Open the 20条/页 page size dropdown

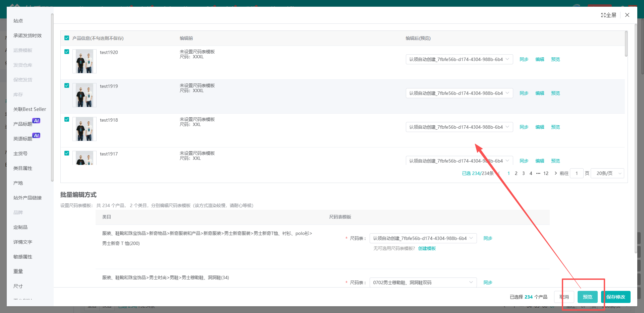607,173
